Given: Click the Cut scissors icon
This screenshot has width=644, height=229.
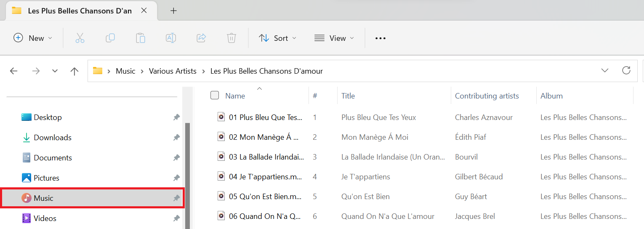Looking at the screenshot, I should (x=80, y=38).
